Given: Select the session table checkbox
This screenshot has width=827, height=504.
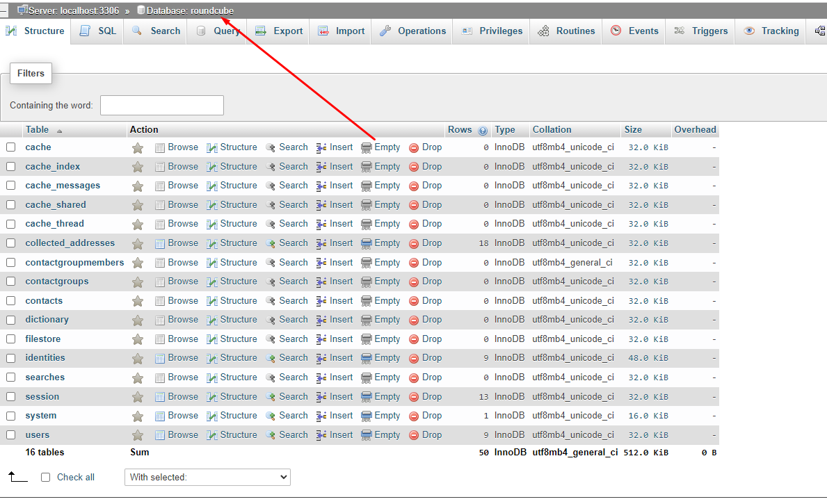Looking at the screenshot, I should point(10,396).
